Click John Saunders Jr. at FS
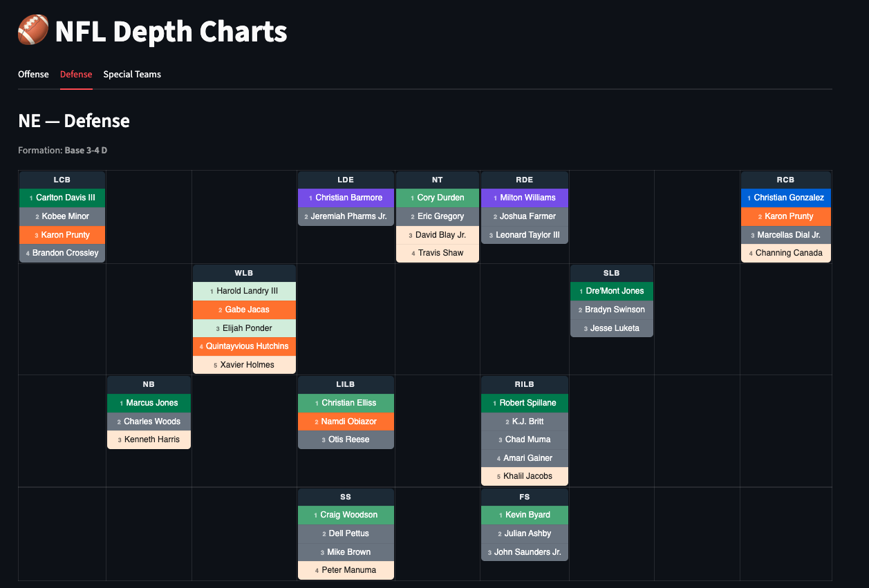 pos(525,552)
